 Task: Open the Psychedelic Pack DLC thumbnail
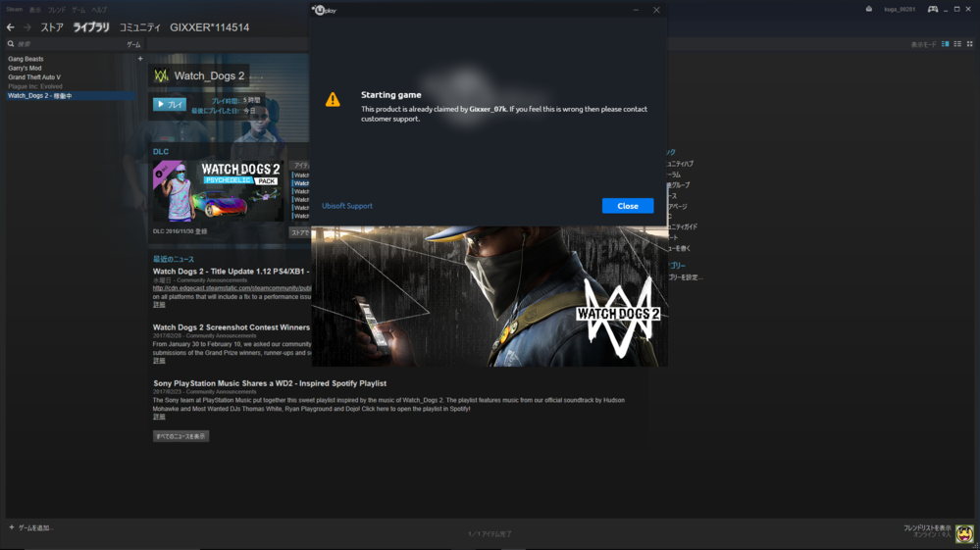(x=218, y=191)
